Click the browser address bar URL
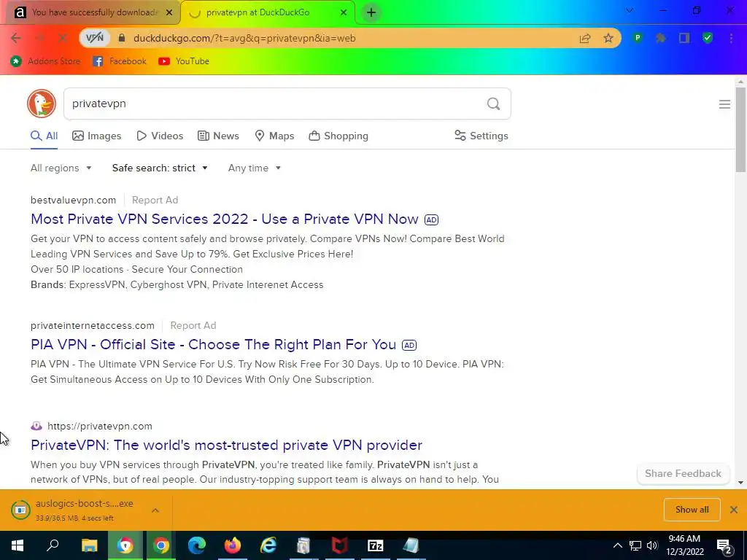The height and width of the screenshot is (560, 747). (244, 38)
